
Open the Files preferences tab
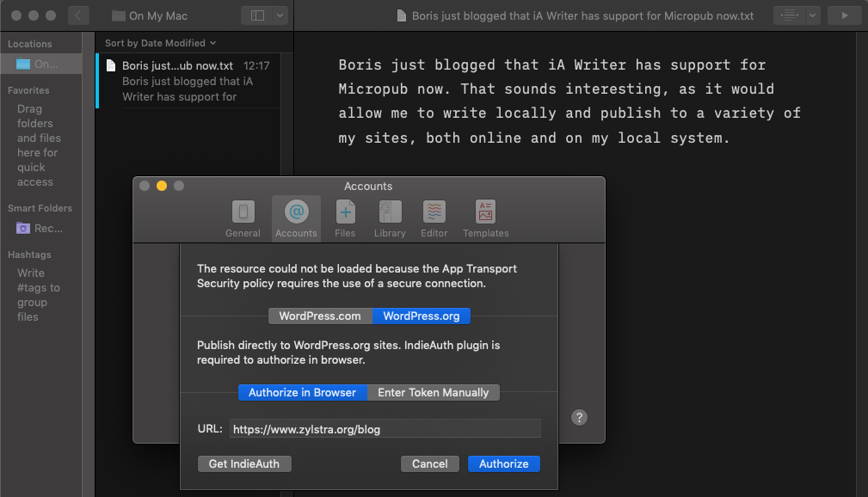(x=345, y=219)
